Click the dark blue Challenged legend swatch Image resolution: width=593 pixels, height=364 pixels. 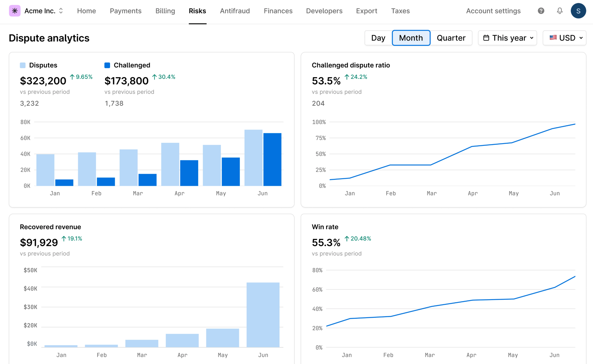[x=107, y=65]
